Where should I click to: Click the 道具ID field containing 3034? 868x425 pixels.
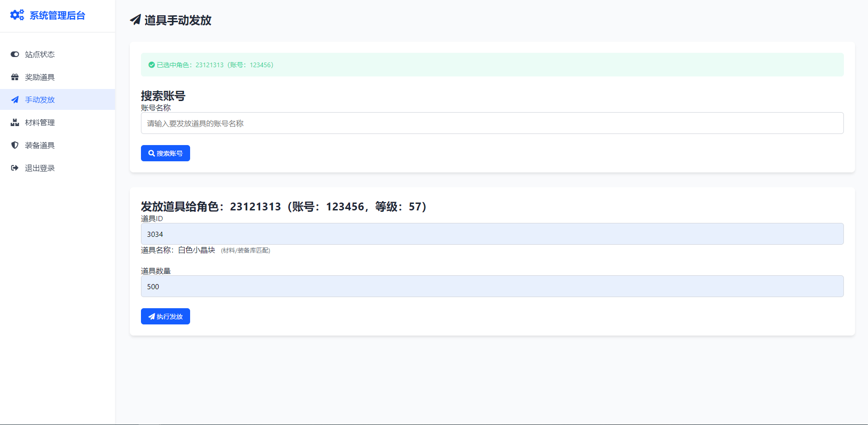(492, 234)
